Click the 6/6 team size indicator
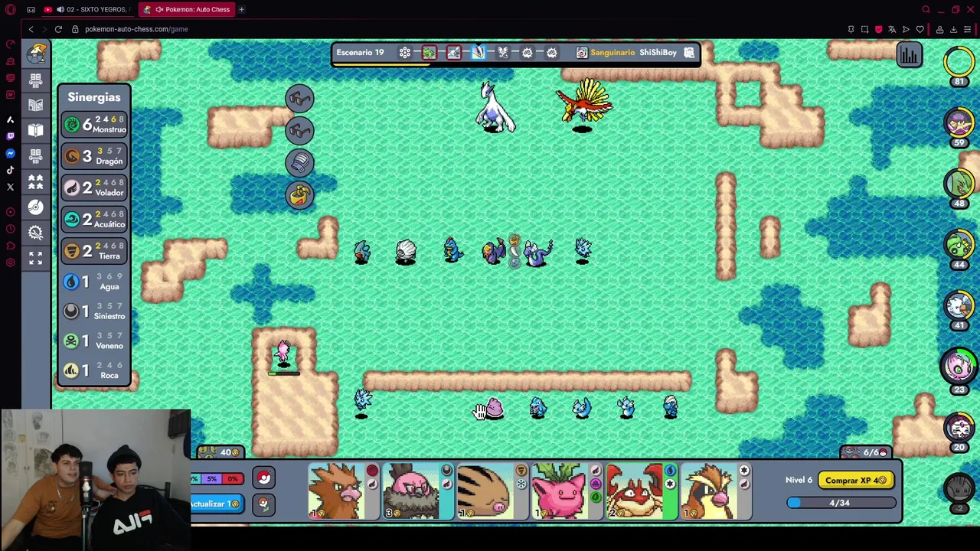Screen dimensions: 980x551 (x=865, y=452)
